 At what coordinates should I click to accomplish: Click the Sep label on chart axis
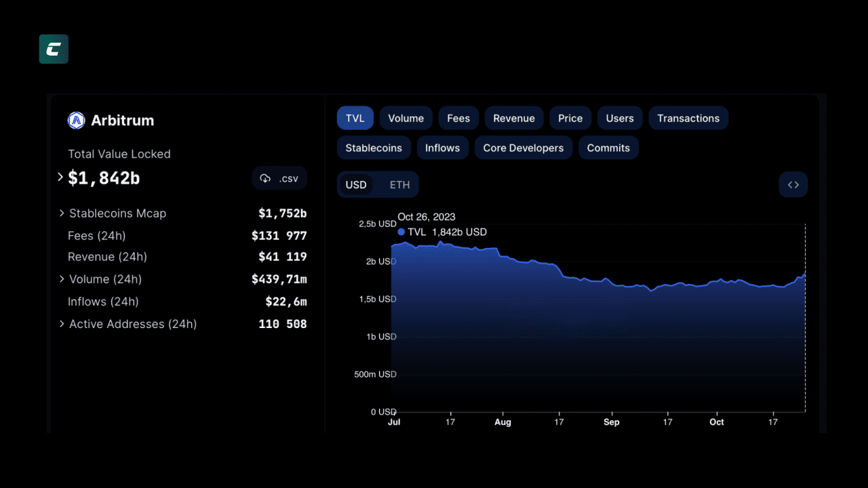point(611,422)
